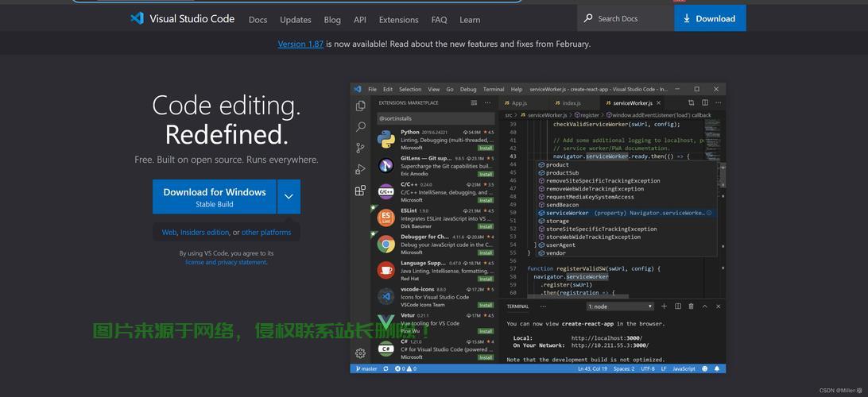The image size is (868, 397).
Task: Open the Version 1.87 link
Action: (300, 44)
